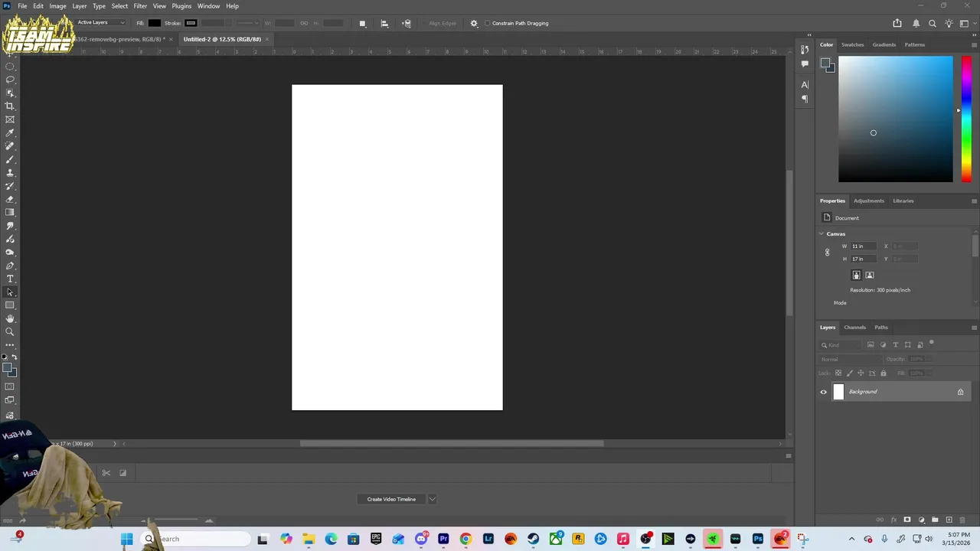Open the path alignment dropdown in options bar

pyautogui.click(x=384, y=23)
